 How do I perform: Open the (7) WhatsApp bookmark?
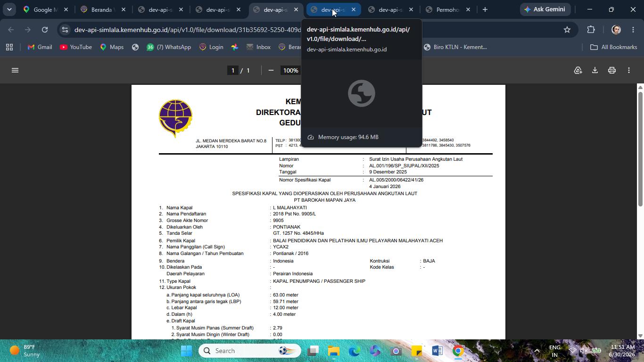168,47
